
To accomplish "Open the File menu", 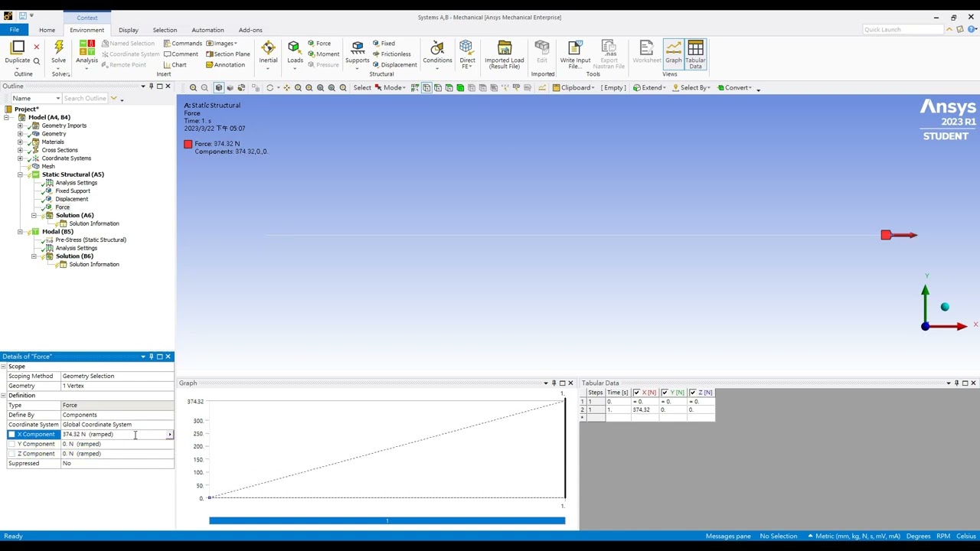I will point(14,30).
